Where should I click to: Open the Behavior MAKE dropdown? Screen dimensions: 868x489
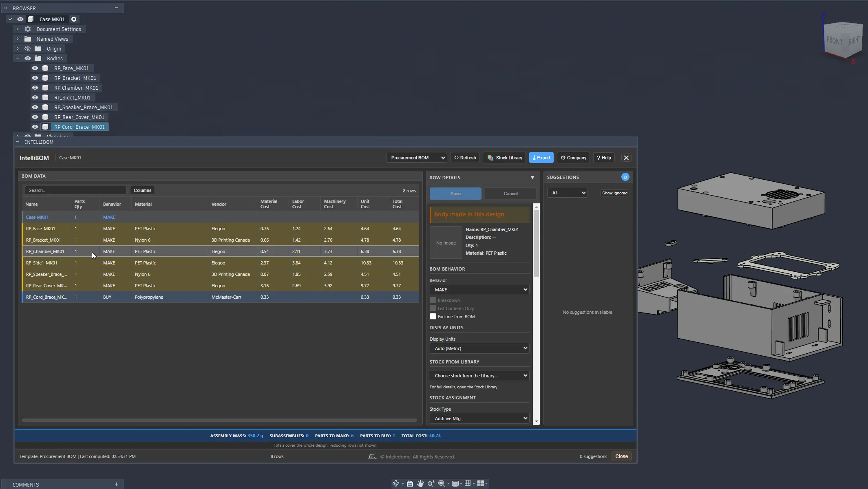pyautogui.click(x=479, y=289)
